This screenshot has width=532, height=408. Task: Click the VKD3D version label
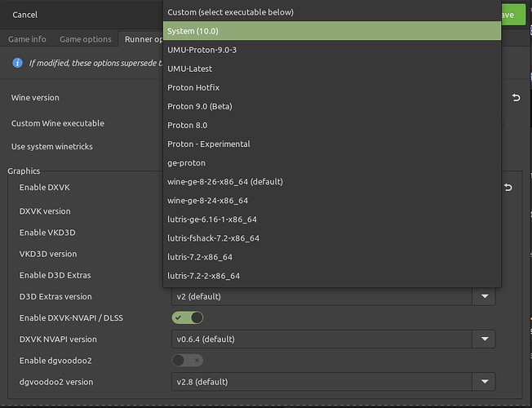(x=48, y=254)
